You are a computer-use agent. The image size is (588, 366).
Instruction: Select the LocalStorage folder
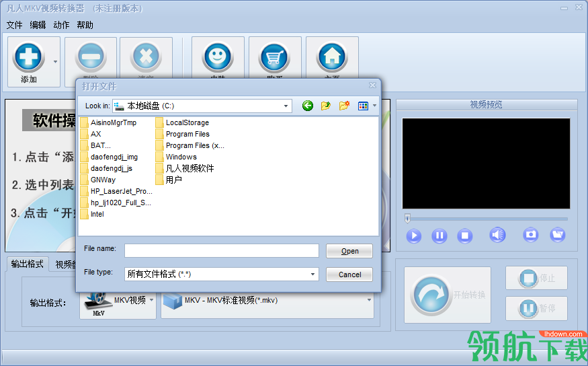coord(182,122)
